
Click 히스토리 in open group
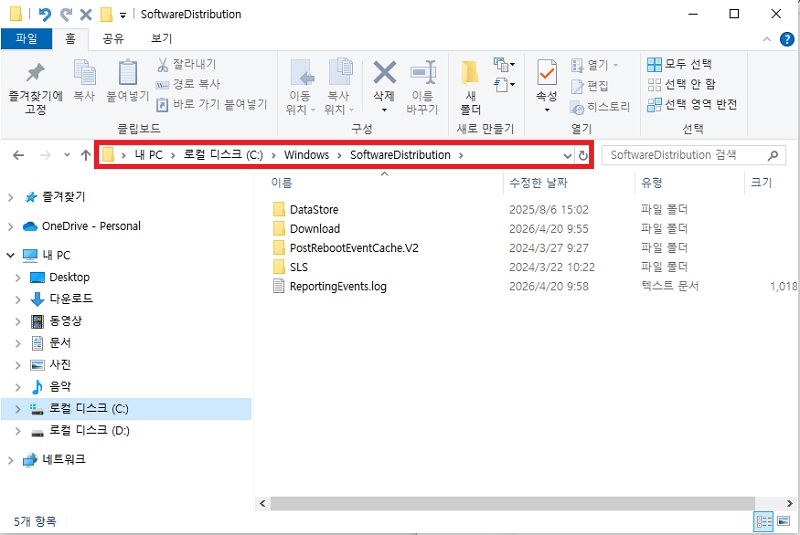(600, 107)
